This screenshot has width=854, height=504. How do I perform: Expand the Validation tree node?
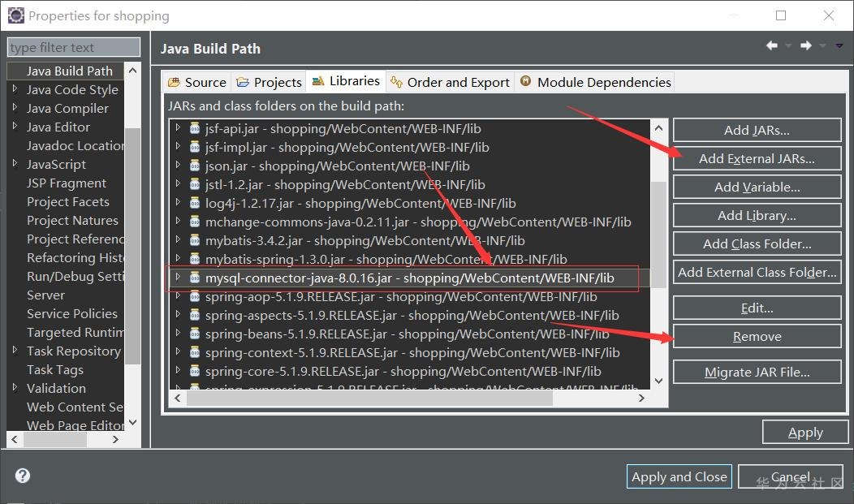[x=15, y=387]
